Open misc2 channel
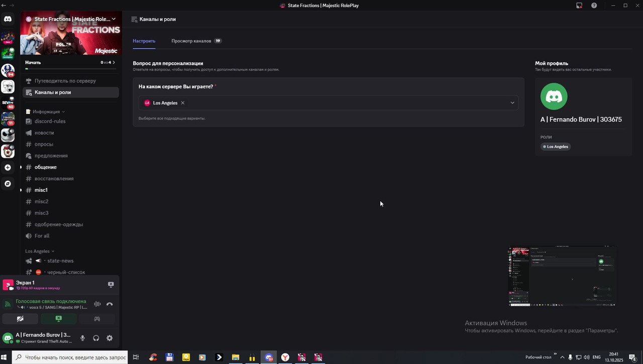This screenshot has width=643, height=364. (x=70, y=201)
